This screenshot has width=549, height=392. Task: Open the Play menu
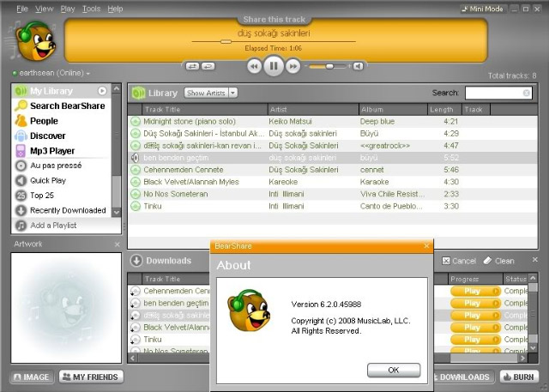[x=68, y=9]
